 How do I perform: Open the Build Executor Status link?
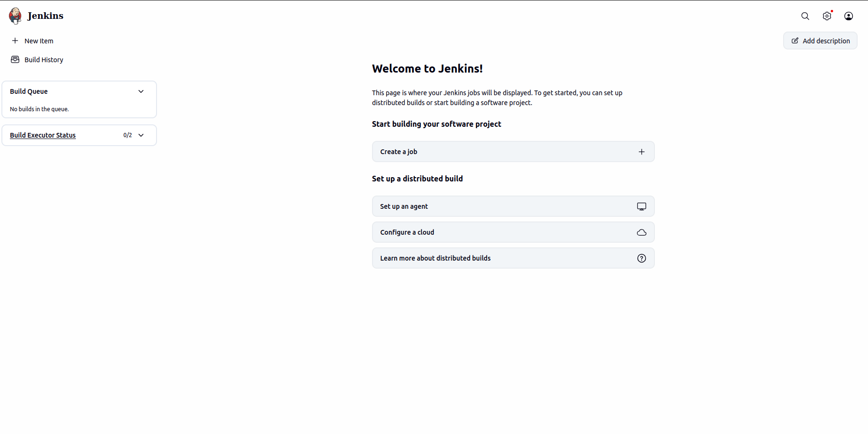point(43,135)
